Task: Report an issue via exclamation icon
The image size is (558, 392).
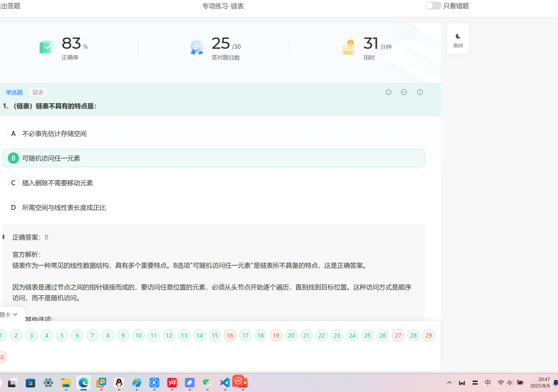Action: [420, 92]
